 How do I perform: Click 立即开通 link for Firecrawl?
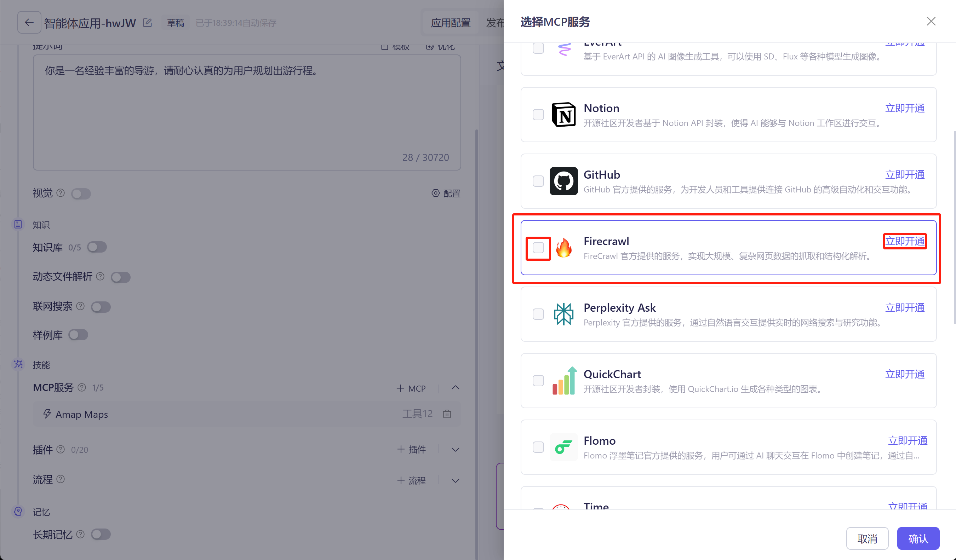905,241
